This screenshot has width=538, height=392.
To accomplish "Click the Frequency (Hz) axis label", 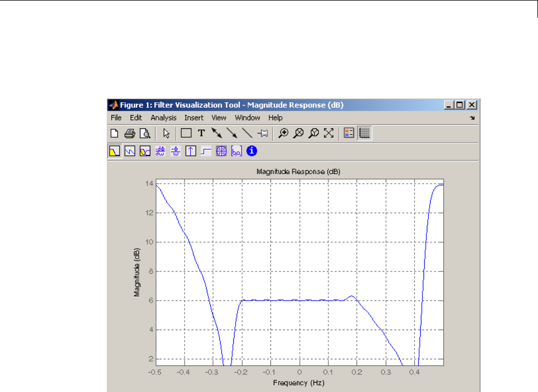I will [299, 383].
